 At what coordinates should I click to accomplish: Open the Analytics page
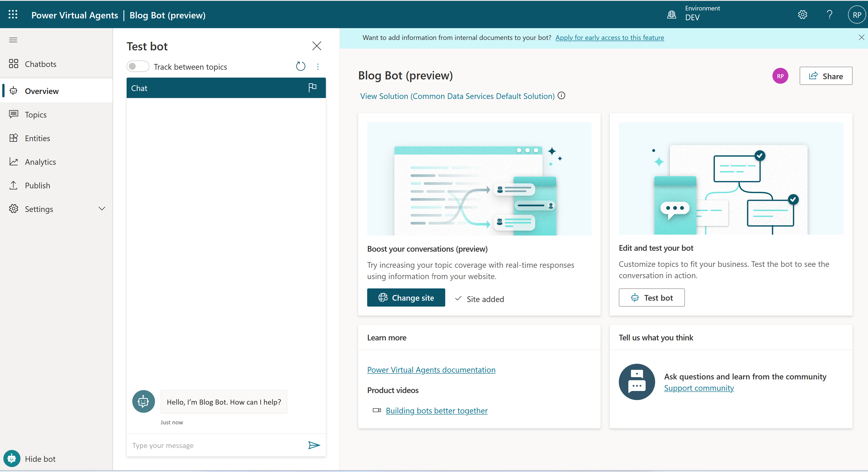click(x=40, y=162)
